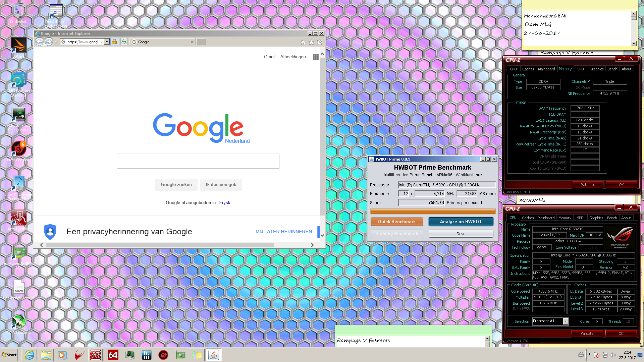The height and width of the screenshot is (362, 644).
Task: Click IE horizontal scrollbar right arrow
Action: point(312,245)
